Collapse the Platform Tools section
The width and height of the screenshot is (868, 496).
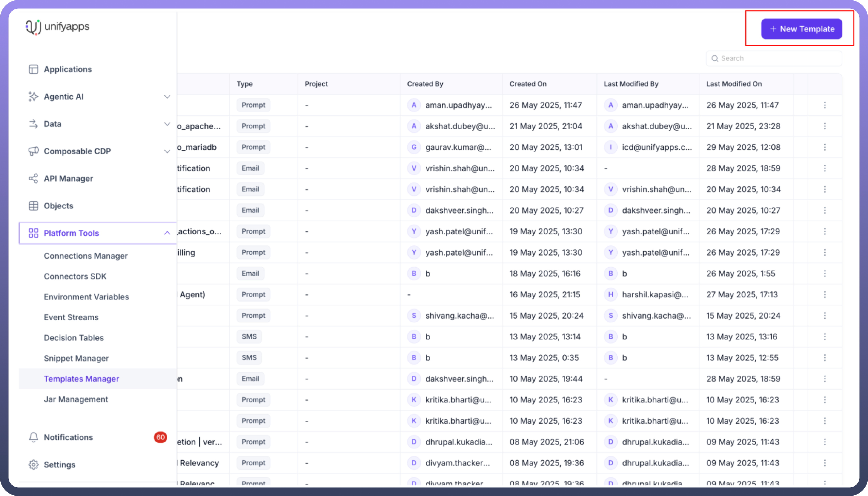167,233
